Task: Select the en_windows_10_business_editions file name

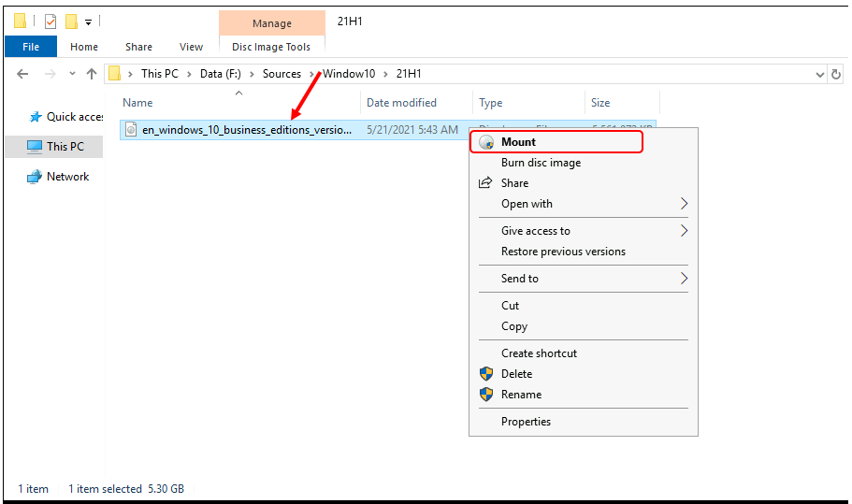Action: [x=247, y=130]
